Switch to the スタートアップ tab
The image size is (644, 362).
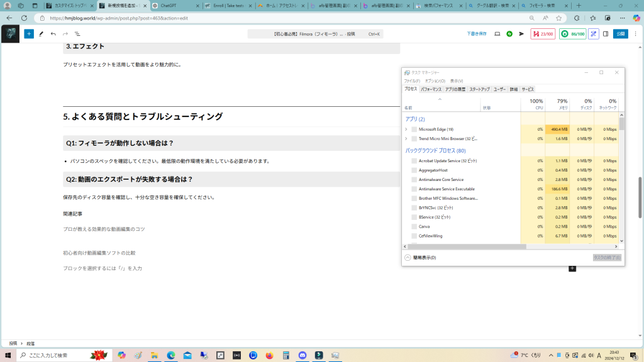[479, 89]
